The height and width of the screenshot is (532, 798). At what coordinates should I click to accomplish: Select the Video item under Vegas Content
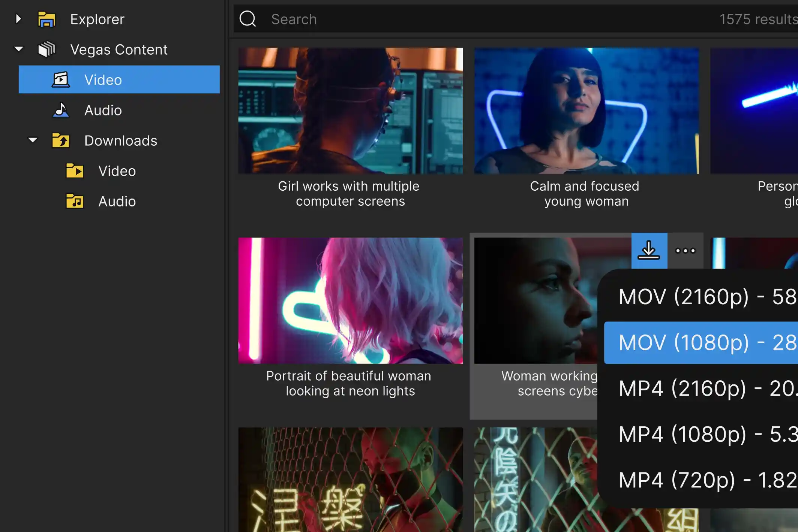[119, 79]
